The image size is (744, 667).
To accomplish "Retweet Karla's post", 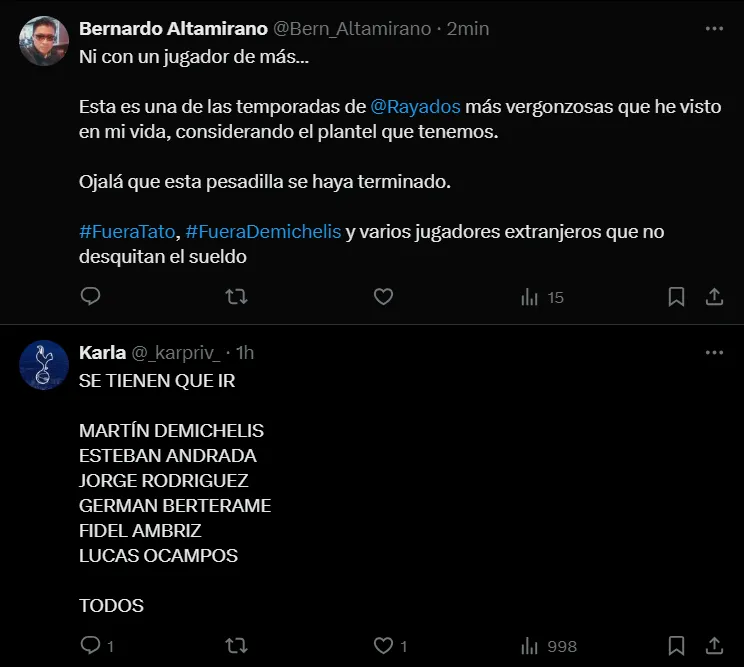I will point(236,646).
